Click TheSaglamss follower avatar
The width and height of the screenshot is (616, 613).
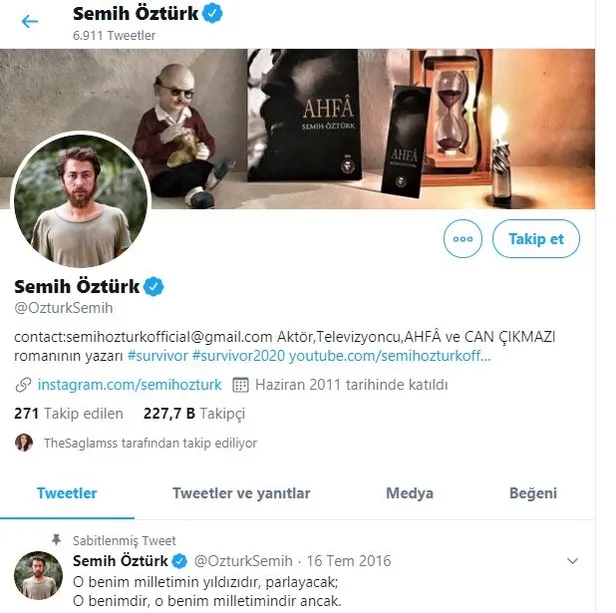23,441
